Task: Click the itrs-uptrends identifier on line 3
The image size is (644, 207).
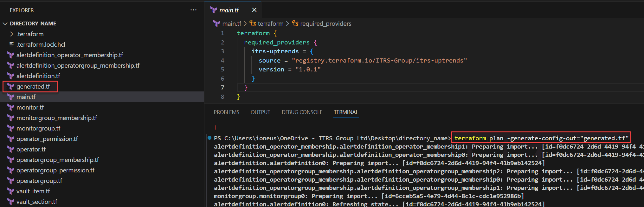Action: [x=275, y=51]
